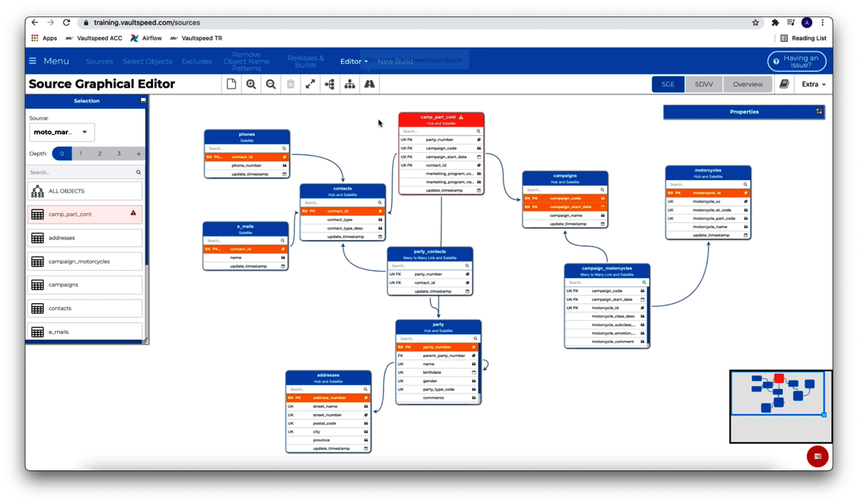Open the documentation book icon
The height and width of the screenshot is (504, 858).
(x=784, y=84)
